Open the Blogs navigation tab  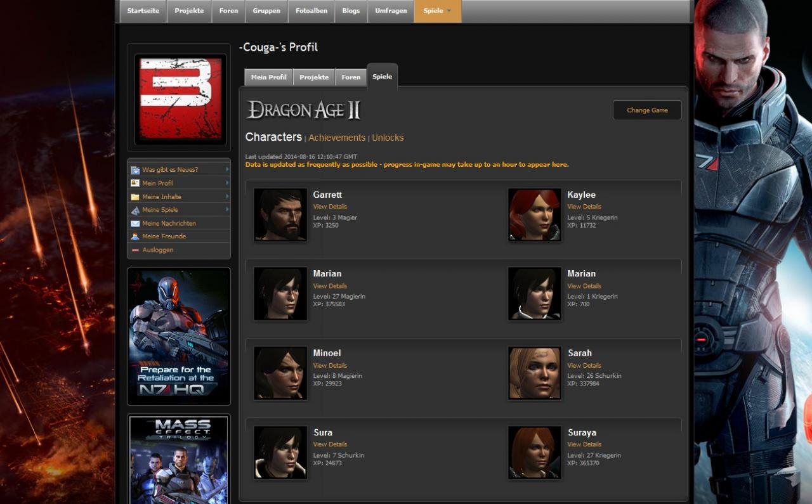pos(351,11)
